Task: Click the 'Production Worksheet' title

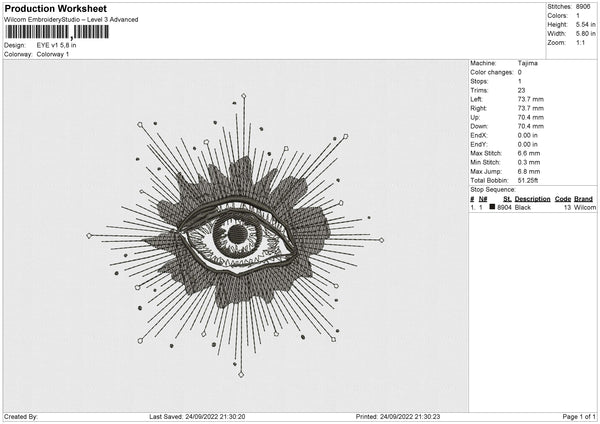Action: tap(56, 8)
